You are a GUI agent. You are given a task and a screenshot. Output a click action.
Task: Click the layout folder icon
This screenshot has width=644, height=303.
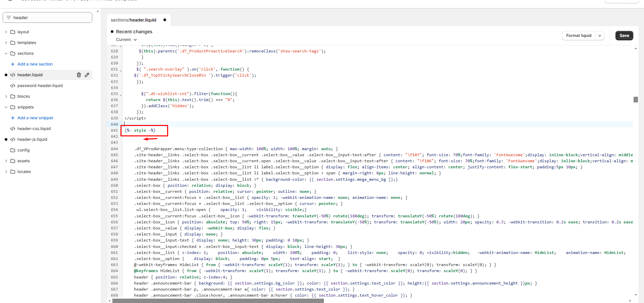pyautogui.click(x=13, y=32)
